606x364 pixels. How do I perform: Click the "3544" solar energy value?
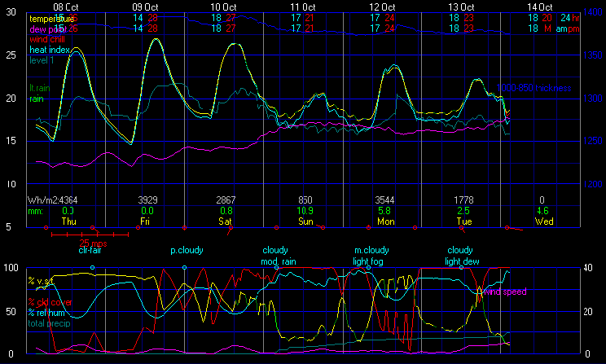384,200
